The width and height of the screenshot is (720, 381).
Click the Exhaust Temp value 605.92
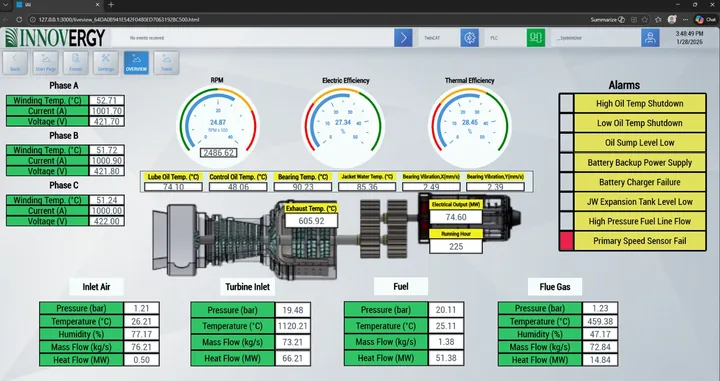(x=311, y=221)
